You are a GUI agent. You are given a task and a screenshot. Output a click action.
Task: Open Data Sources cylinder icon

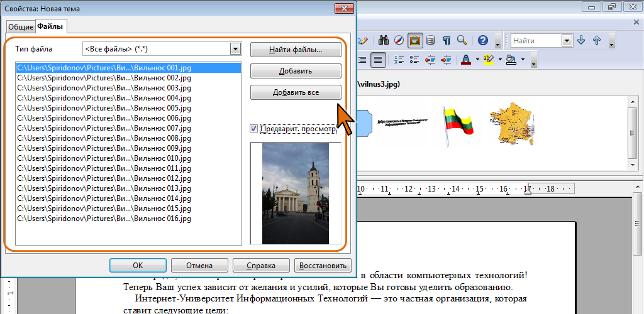pos(430,41)
